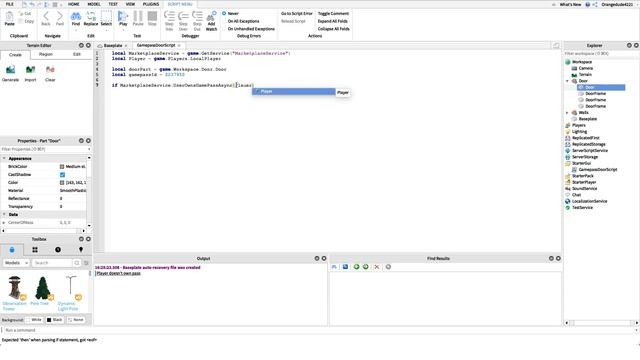This screenshot has height=360, width=640.
Task: Click Find Results previous green arrow
Action: (x=356, y=267)
